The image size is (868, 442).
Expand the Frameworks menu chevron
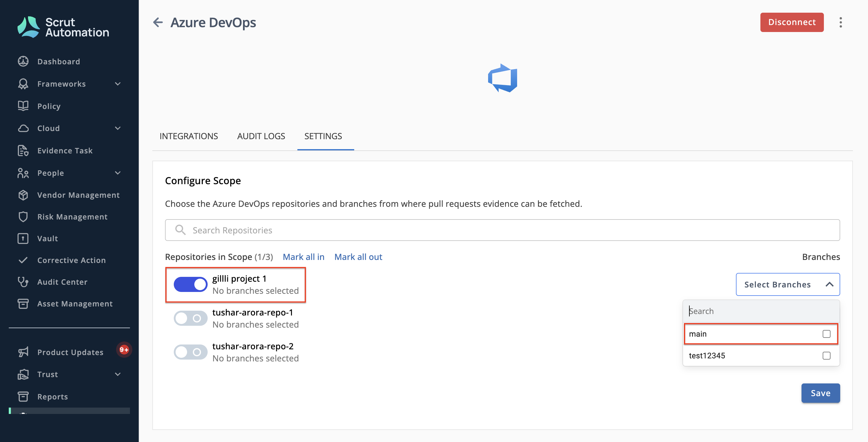[118, 84]
